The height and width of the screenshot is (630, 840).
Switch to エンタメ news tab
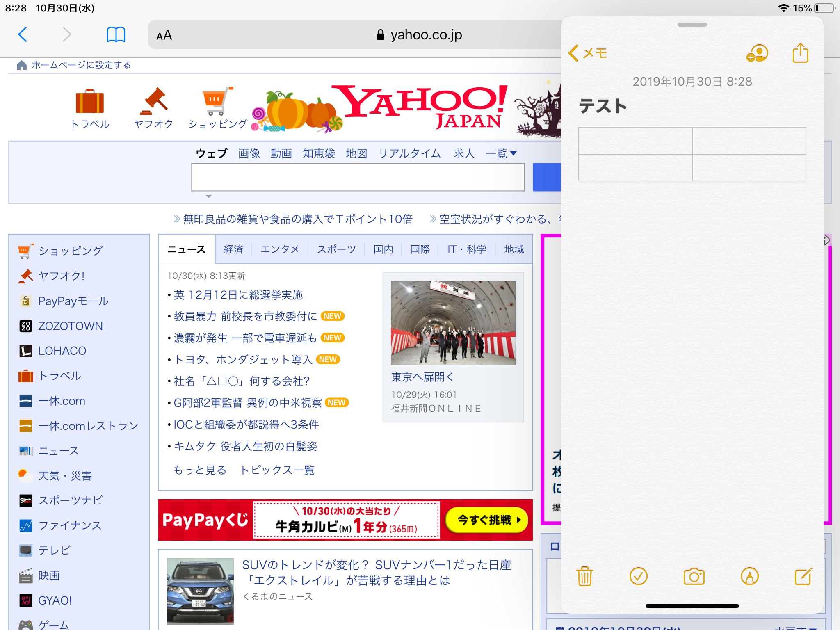click(x=280, y=249)
